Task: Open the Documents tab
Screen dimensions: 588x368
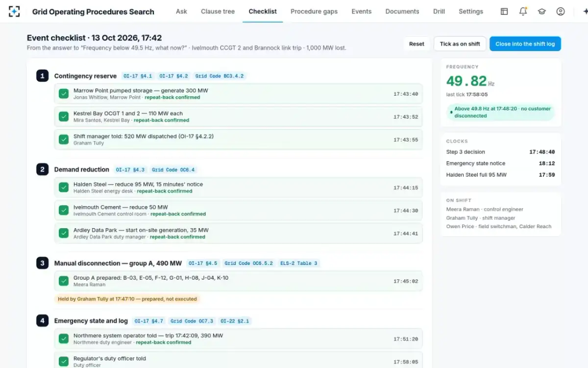Action: (402, 11)
